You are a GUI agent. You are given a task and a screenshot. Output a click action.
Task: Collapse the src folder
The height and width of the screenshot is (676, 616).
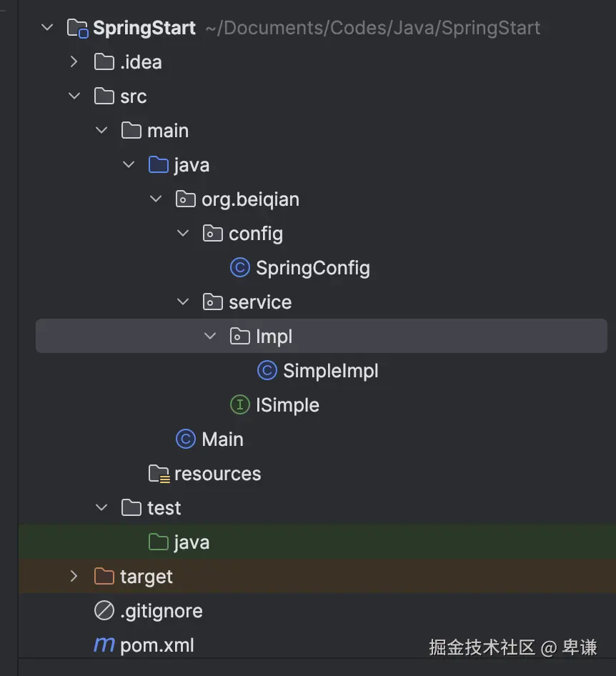pyautogui.click(x=74, y=96)
